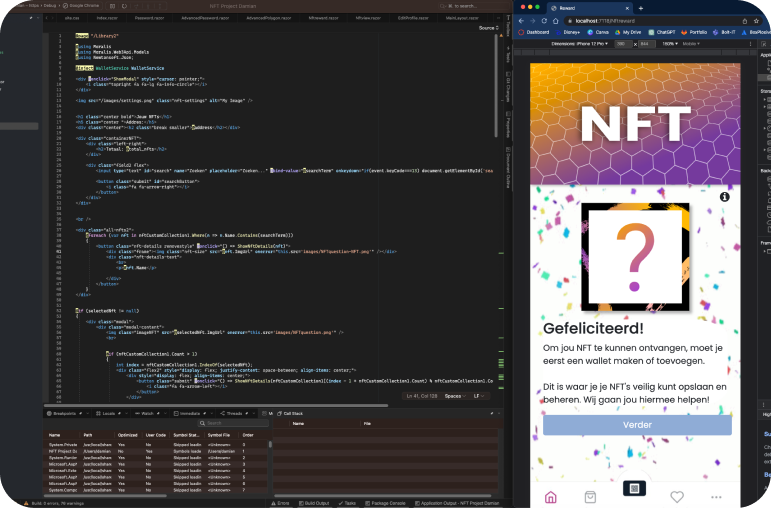Screen dimensions: 771x508
Task: Tap the QR scanner icon in bottom navigation
Action: click(633, 489)
